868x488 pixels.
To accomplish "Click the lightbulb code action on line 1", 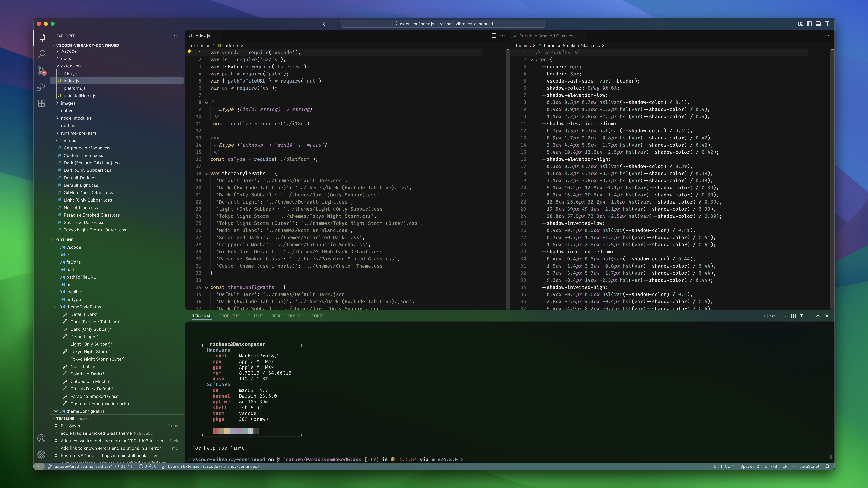I will pos(189,52).
